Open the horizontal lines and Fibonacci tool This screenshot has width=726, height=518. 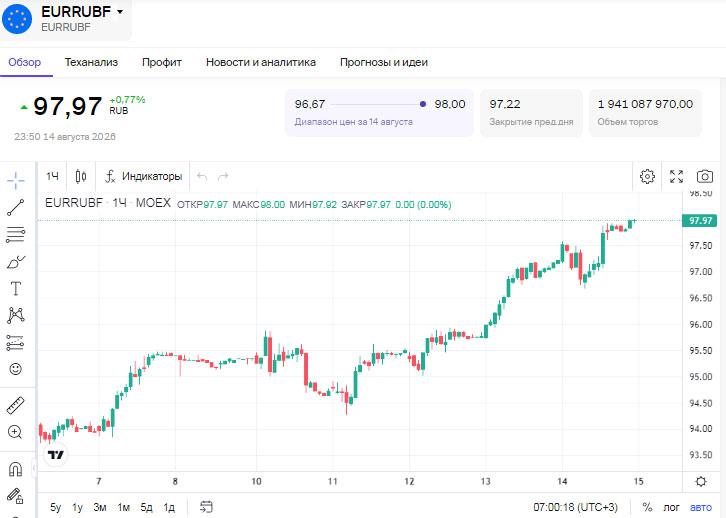pos(16,235)
